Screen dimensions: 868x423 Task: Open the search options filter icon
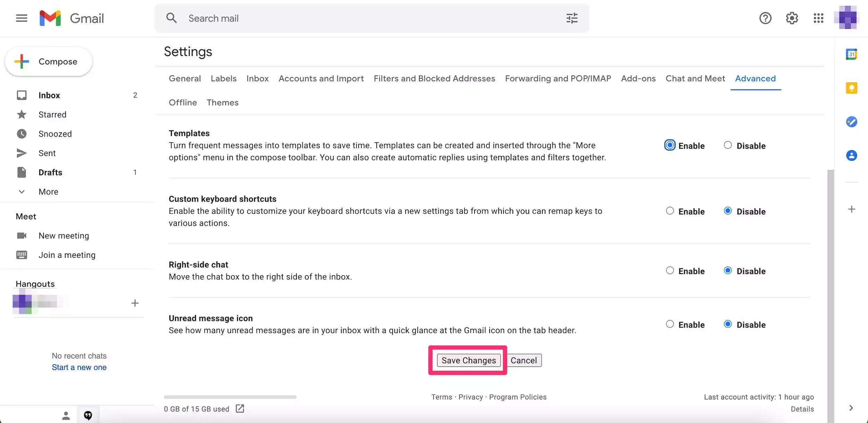pyautogui.click(x=571, y=18)
